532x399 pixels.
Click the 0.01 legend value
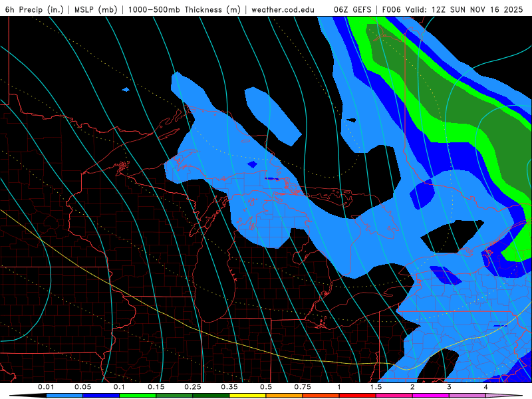pos(46,387)
